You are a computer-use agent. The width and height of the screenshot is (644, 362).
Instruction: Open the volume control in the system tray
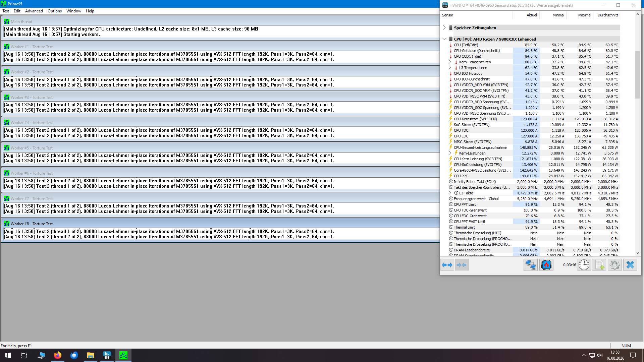600,355
